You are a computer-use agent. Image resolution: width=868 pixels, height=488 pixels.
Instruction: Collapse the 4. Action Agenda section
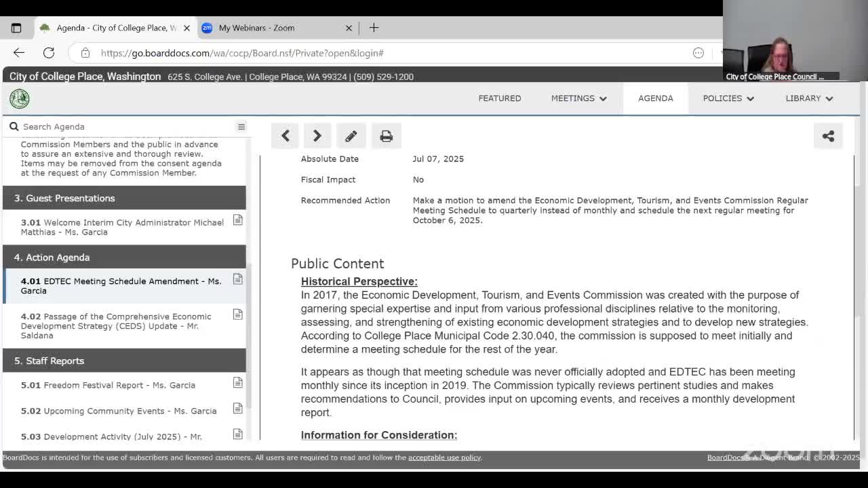coord(125,258)
